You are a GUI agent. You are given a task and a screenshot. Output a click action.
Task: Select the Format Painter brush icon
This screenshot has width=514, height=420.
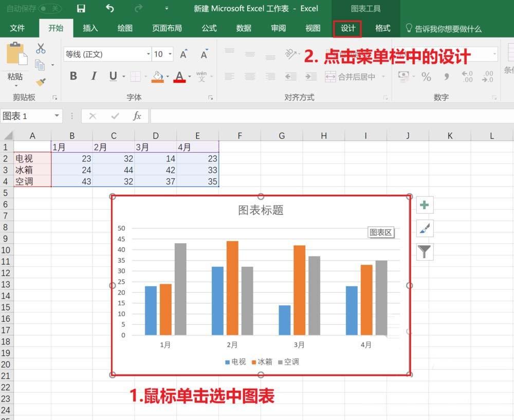coord(41,82)
